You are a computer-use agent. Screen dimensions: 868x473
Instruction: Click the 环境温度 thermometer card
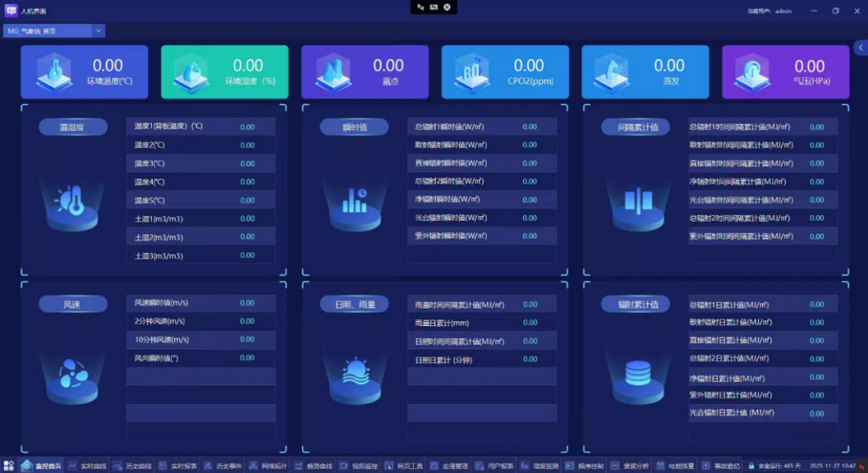coord(84,72)
